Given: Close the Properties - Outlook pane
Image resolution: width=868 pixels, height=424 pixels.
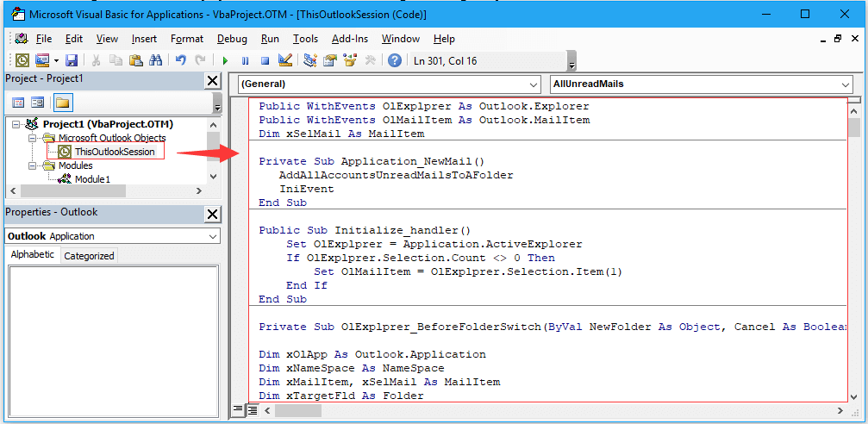Looking at the screenshot, I should 212,215.
